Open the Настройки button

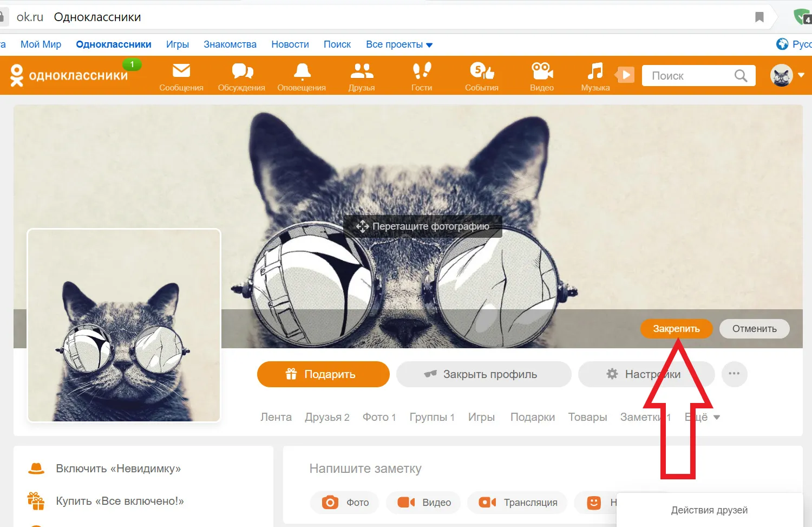646,374
